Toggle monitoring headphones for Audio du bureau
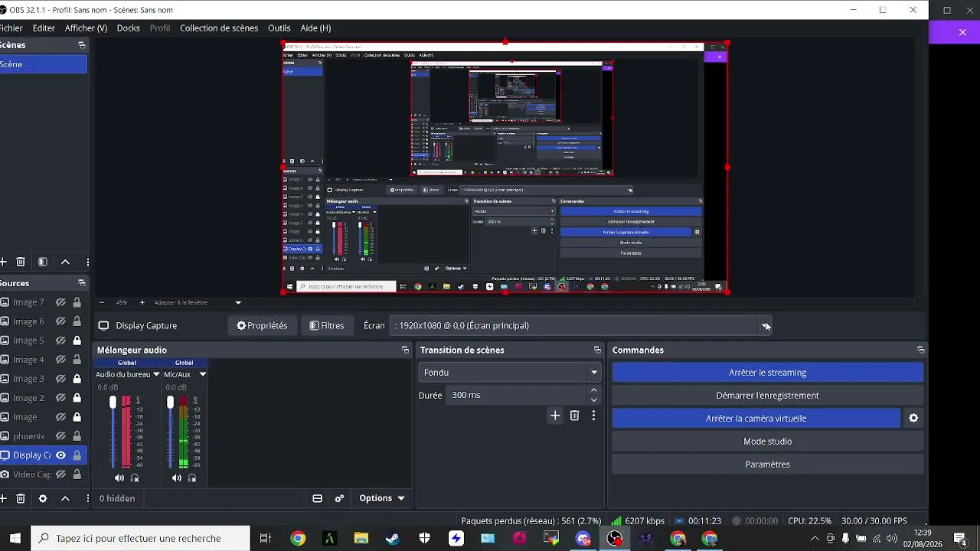 (135, 478)
